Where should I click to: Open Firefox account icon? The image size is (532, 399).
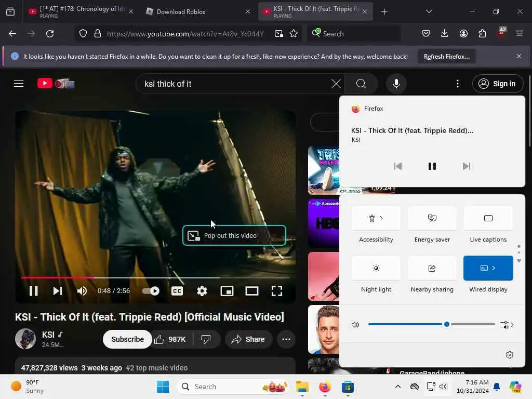[463, 33]
